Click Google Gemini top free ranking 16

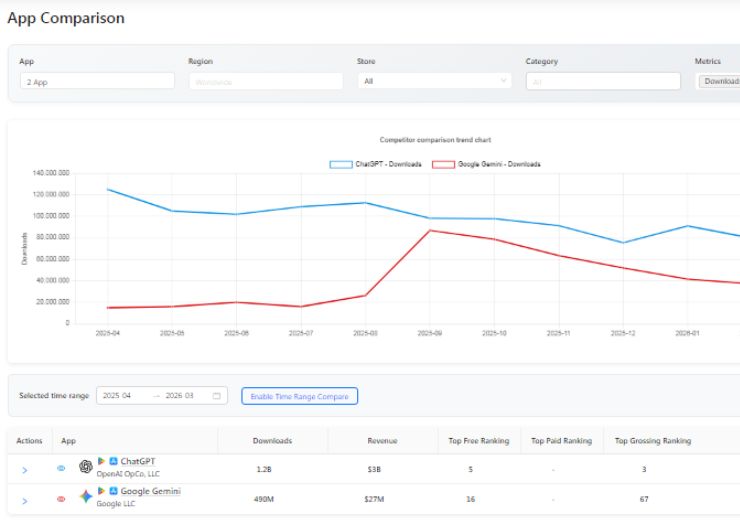471,499
